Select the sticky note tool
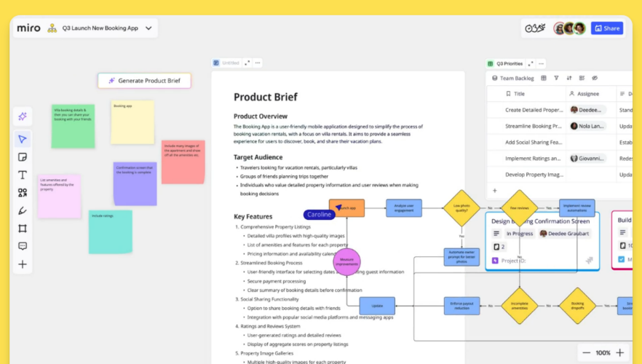 (23, 157)
